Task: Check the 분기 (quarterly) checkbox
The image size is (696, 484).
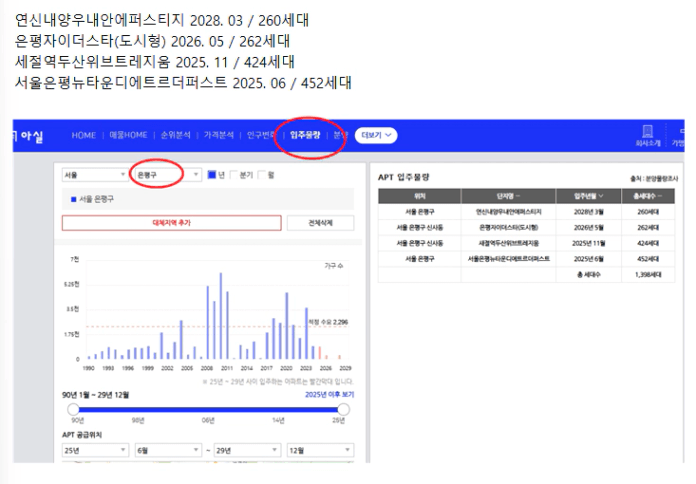Action: point(234,175)
